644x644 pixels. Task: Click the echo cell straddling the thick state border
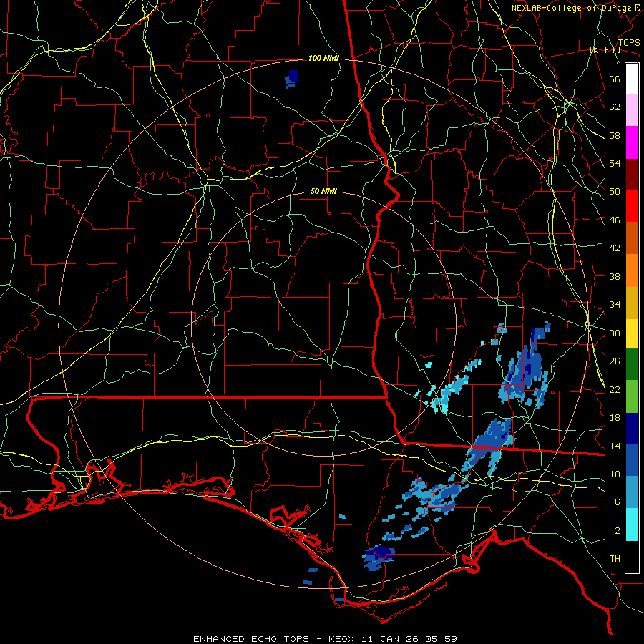click(489, 448)
